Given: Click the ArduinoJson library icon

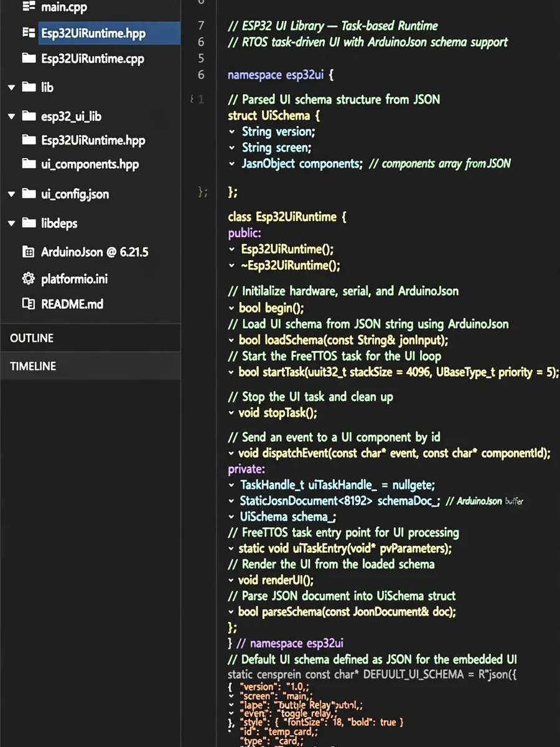Looking at the screenshot, I should (29, 252).
